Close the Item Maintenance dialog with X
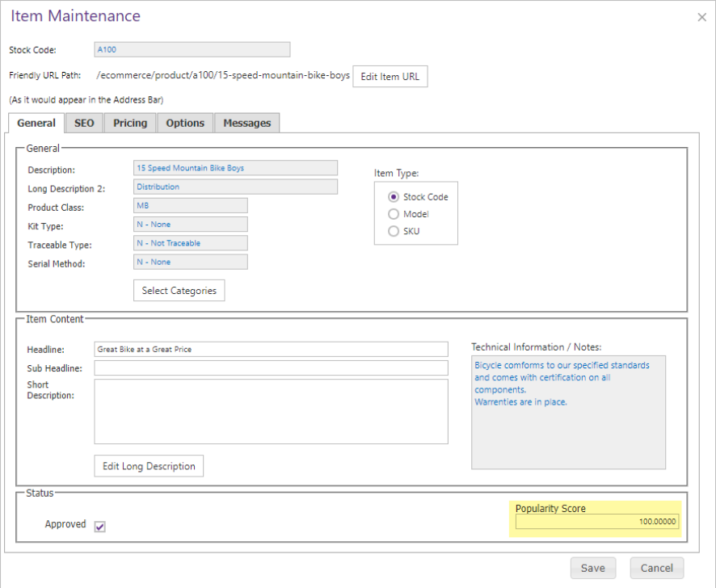 point(701,18)
